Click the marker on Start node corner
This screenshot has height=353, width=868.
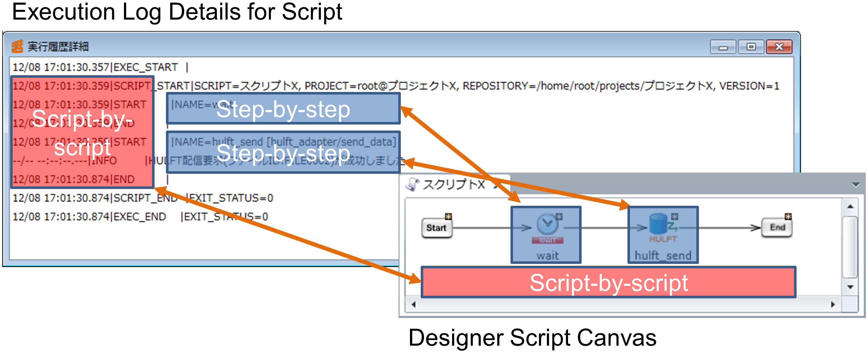point(448,216)
